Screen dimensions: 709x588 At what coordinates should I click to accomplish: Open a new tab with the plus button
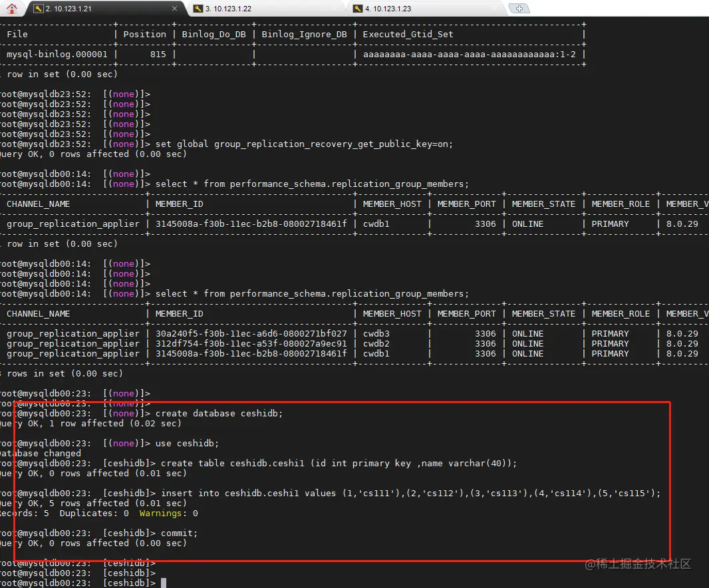point(519,9)
